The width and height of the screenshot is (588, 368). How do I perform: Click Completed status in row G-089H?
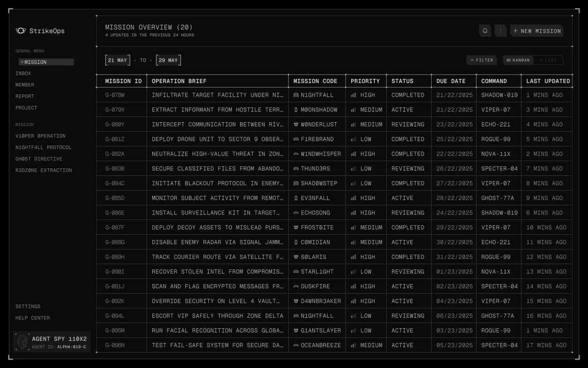pyautogui.click(x=408, y=257)
